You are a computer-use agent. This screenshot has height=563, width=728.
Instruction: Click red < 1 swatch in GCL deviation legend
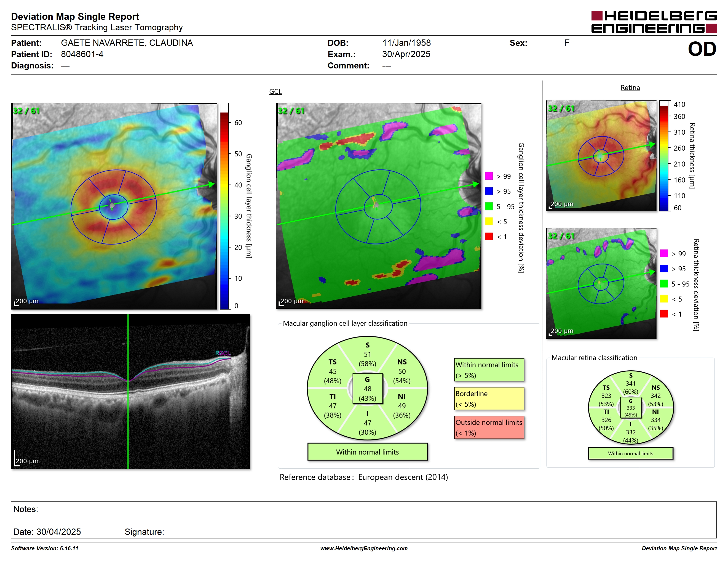489,236
